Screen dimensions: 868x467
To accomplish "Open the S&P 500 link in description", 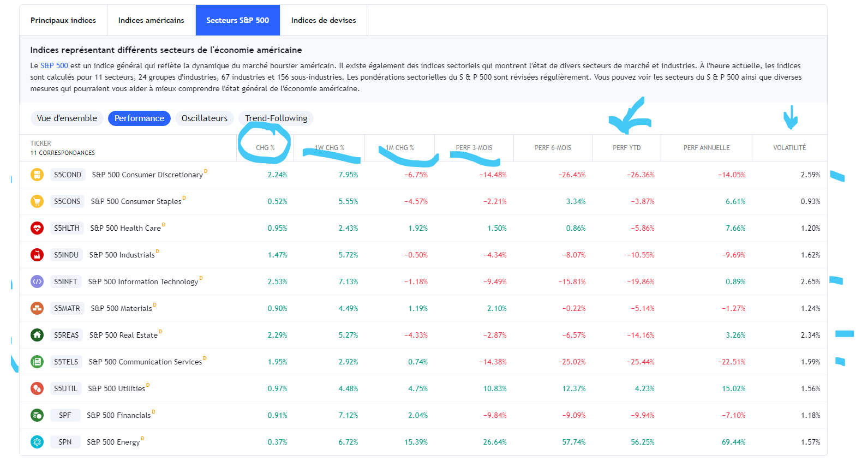I will 54,65.
